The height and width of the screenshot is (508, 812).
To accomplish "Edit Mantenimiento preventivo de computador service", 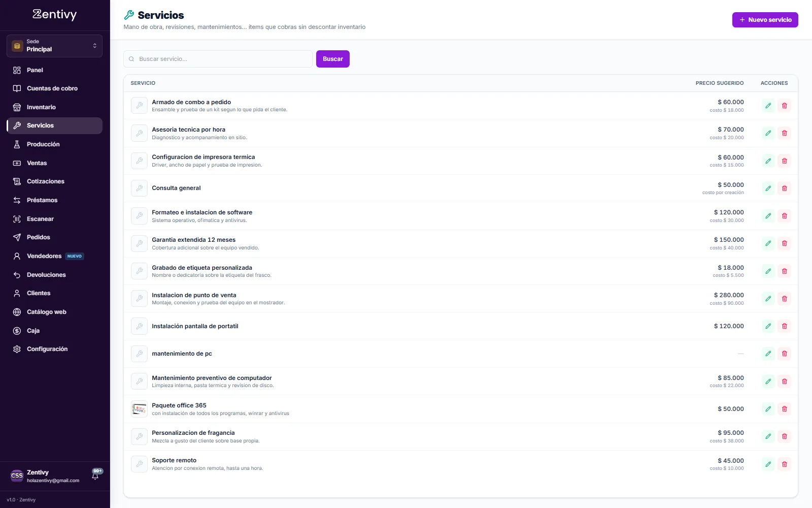I will coord(768,382).
